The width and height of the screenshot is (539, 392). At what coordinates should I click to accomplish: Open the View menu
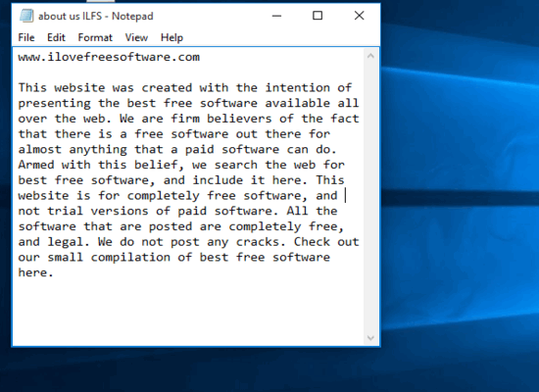coord(136,37)
